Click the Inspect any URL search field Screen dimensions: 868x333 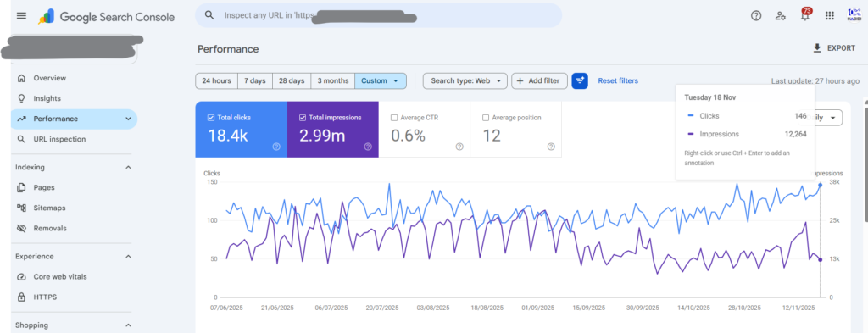tap(378, 15)
